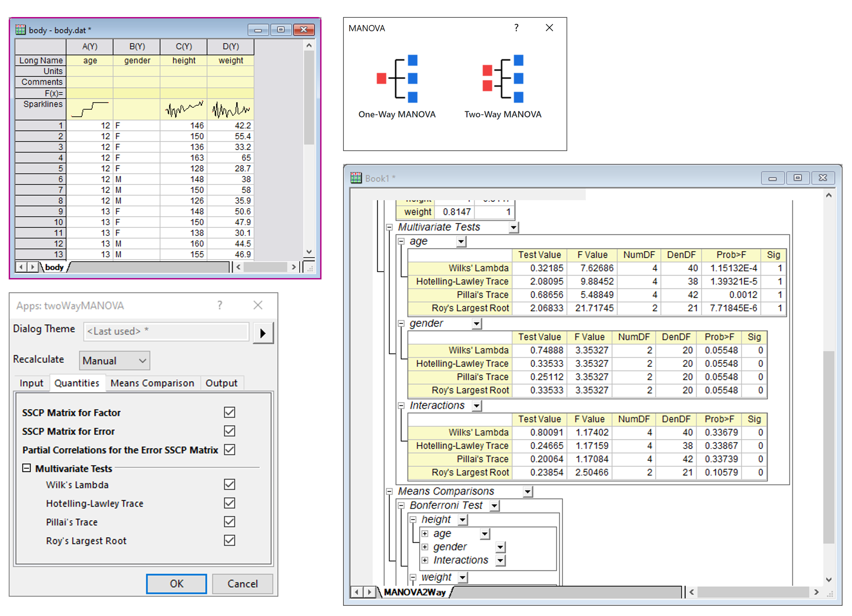Screen dimensions: 852x616
Task: Expand the Interactions node under height
Action: [425, 560]
